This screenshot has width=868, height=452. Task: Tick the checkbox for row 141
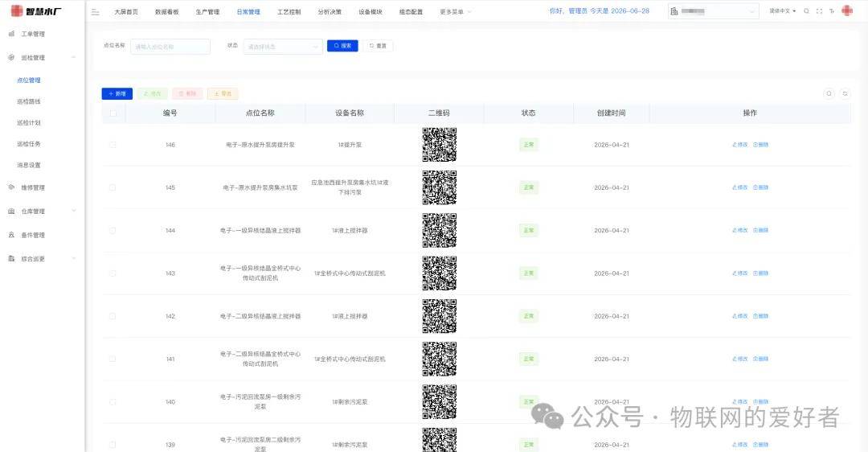113,359
